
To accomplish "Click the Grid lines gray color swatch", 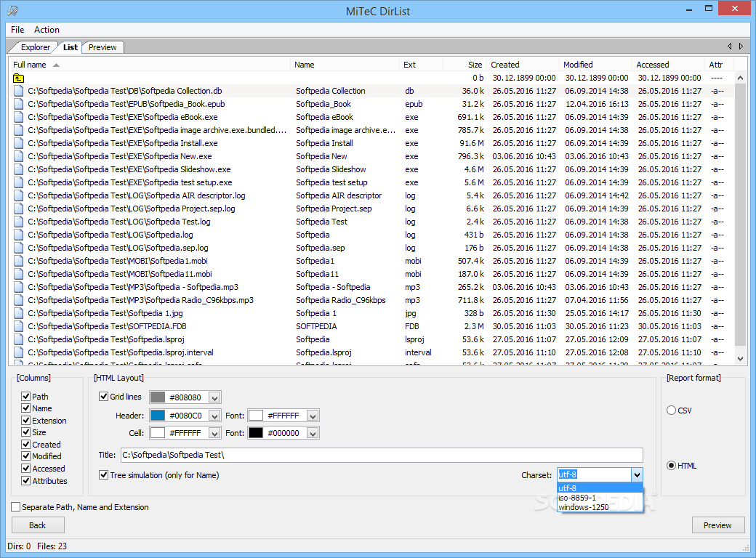I will click(x=158, y=397).
